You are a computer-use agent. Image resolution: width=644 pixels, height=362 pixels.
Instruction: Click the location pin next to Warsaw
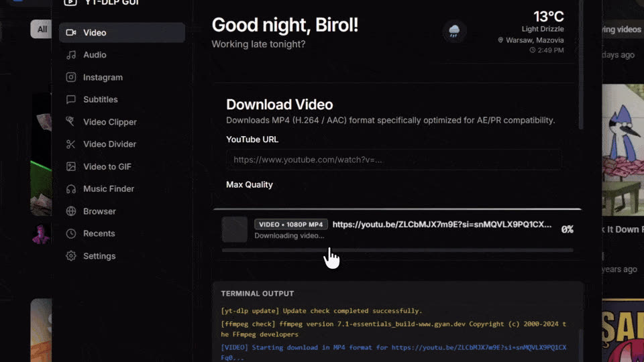click(500, 40)
